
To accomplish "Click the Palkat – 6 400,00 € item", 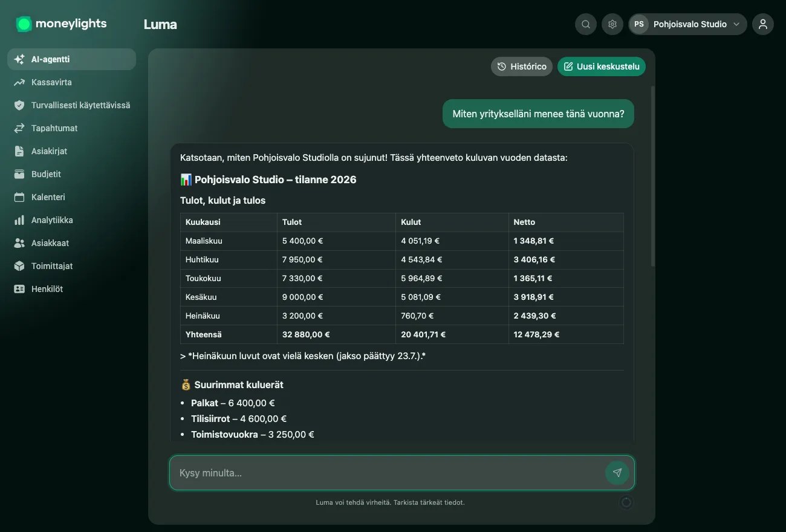I will (x=233, y=403).
